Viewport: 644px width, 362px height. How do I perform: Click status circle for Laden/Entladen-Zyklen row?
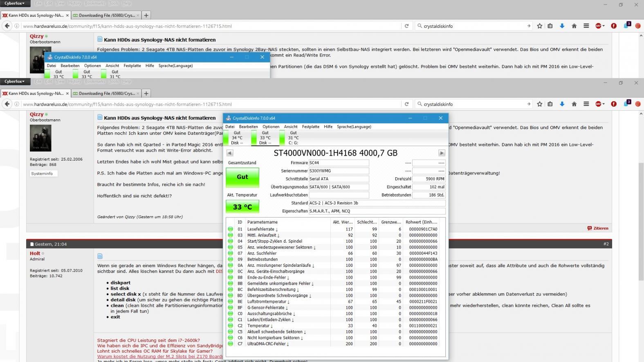tap(231, 320)
